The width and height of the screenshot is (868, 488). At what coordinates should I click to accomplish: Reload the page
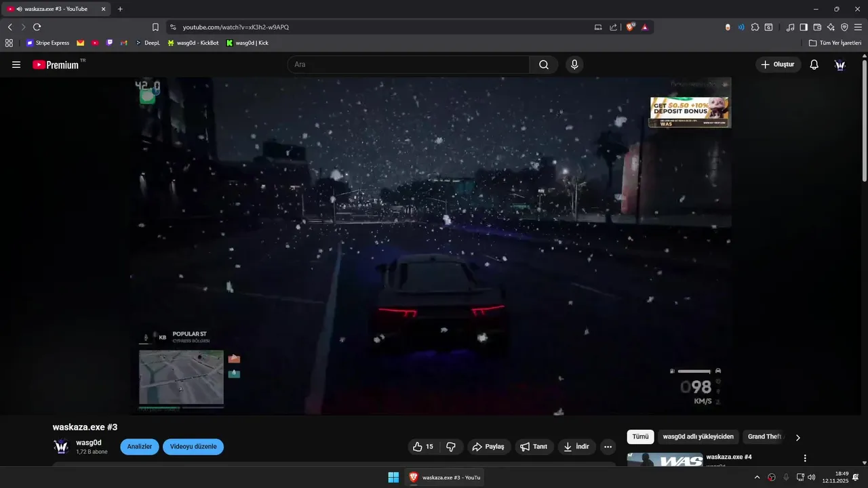click(x=37, y=27)
